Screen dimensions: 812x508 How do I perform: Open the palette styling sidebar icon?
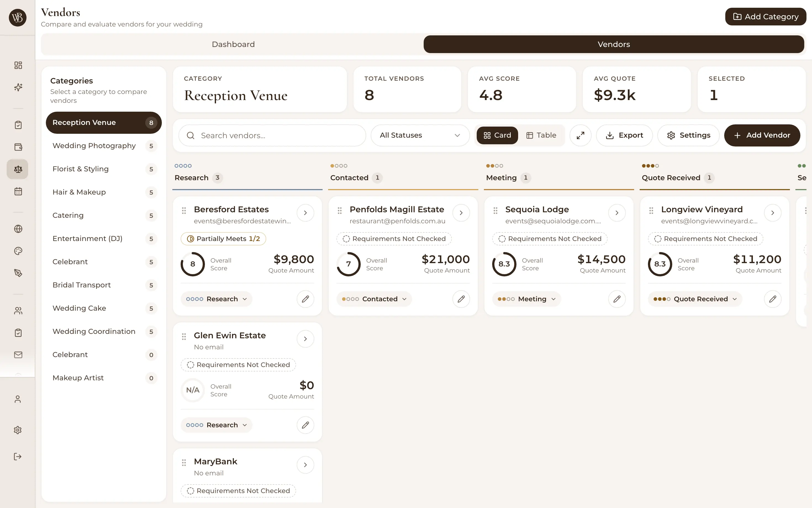[x=18, y=251]
